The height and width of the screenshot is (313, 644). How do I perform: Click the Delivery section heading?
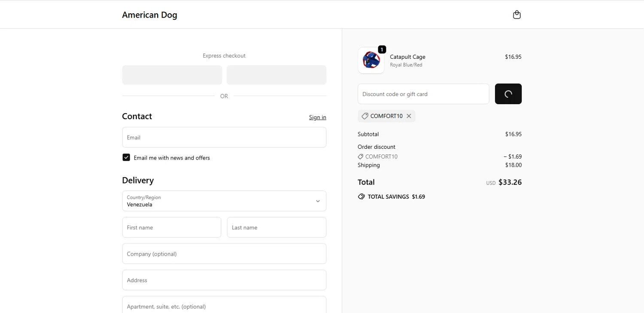[138, 181]
